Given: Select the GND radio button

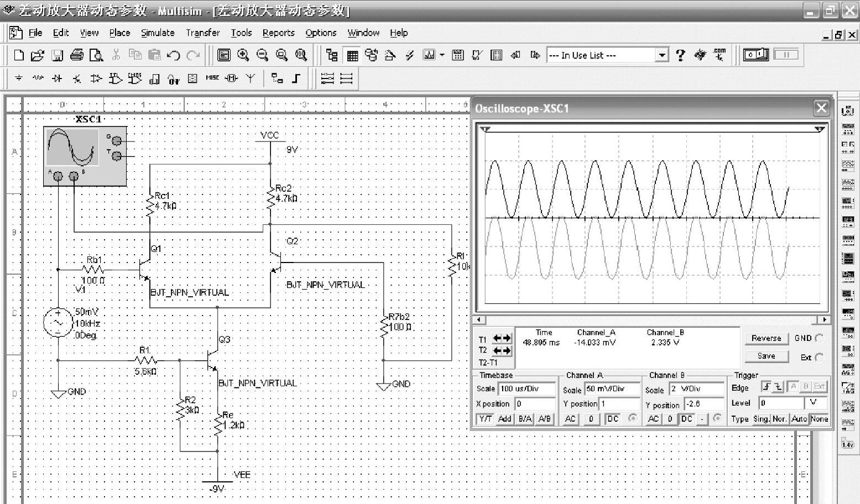Looking at the screenshot, I should click(x=819, y=338).
